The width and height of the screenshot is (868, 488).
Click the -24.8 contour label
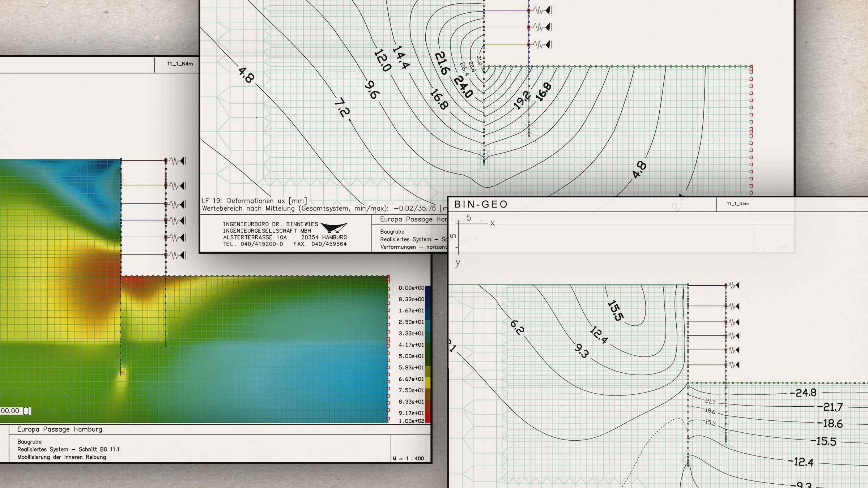[x=803, y=393]
